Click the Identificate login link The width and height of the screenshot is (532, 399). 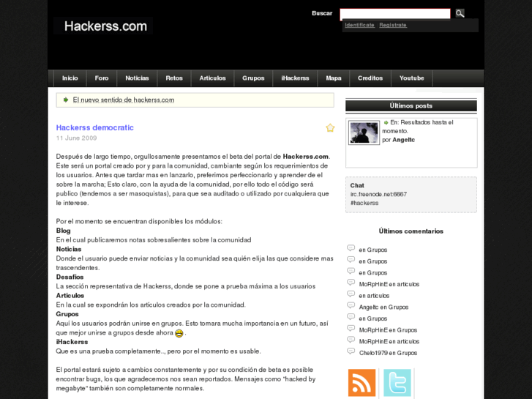pyautogui.click(x=359, y=25)
